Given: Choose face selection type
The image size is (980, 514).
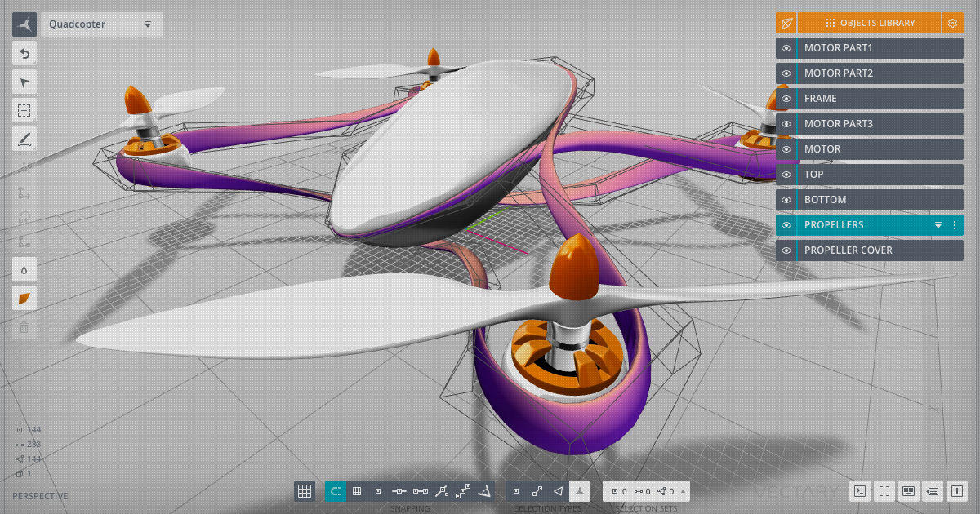Looking at the screenshot, I should click(x=559, y=491).
